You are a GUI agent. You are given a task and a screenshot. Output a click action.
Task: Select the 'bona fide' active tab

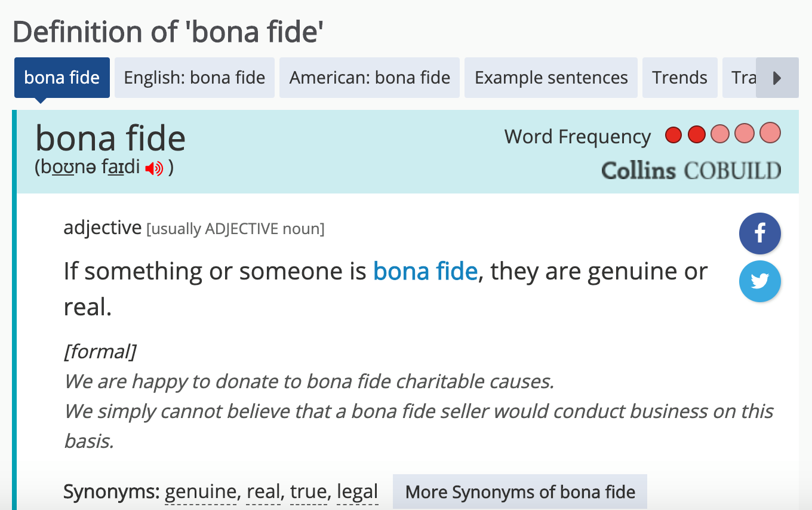pyautogui.click(x=62, y=78)
